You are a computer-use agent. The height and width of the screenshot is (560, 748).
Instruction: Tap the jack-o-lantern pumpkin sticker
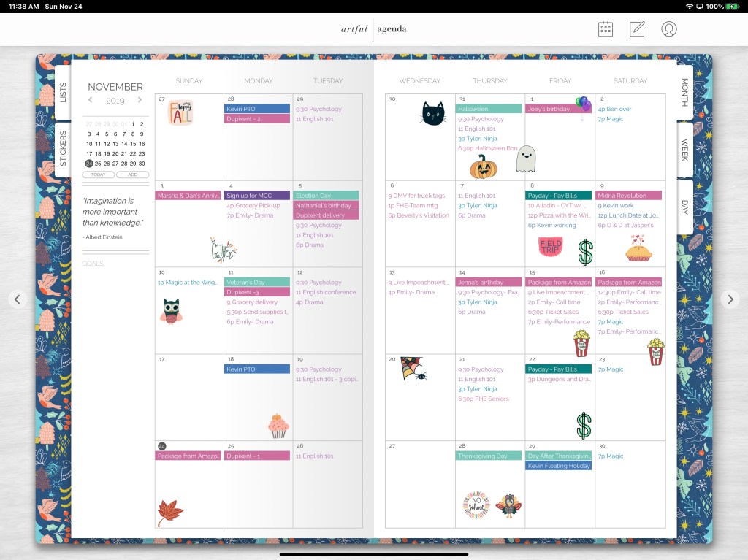483,167
